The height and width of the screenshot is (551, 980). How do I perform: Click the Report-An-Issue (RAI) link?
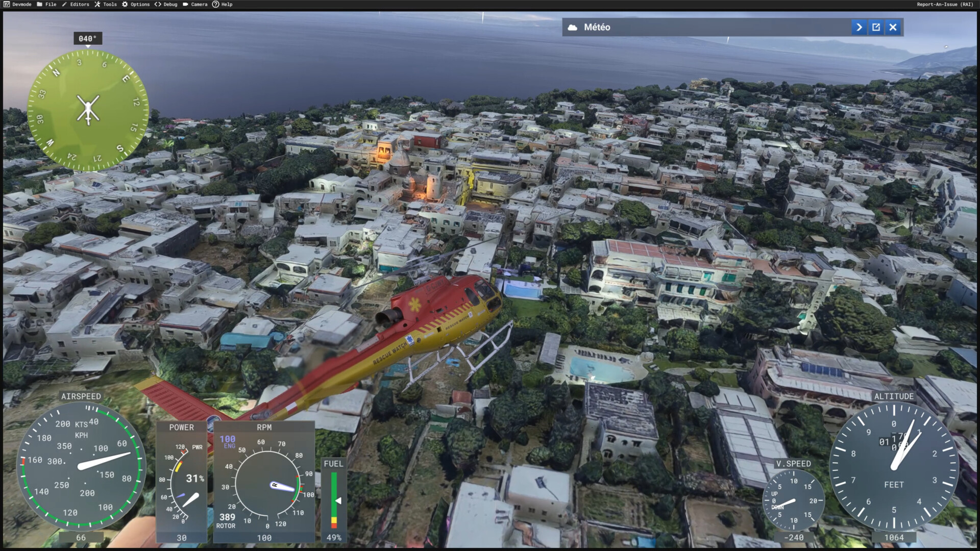pyautogui.click(x=944, y=4)
